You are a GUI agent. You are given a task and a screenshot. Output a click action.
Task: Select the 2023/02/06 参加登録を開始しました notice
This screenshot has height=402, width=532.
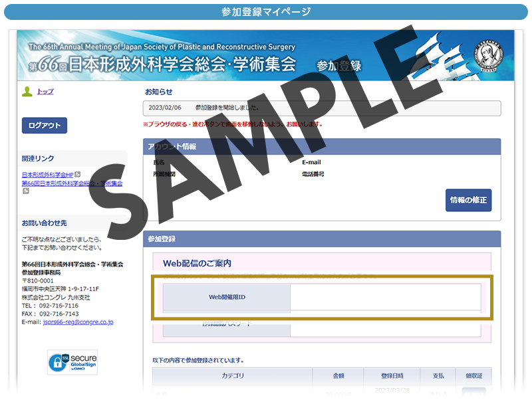click(x=322, y=108)
